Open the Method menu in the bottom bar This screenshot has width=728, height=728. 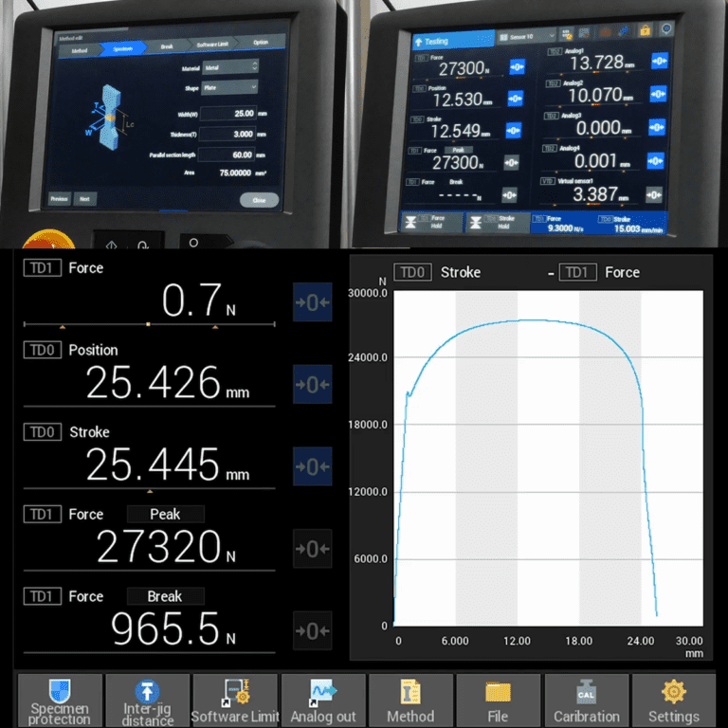[410, 701]
